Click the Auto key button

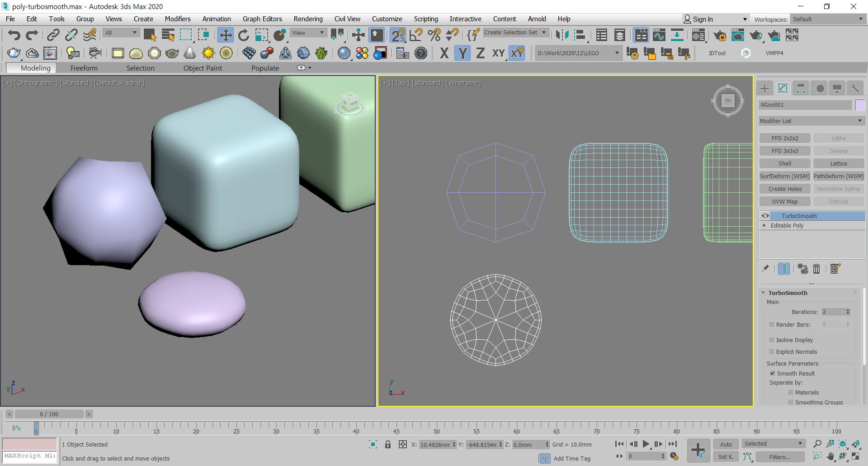click(726, 444)
